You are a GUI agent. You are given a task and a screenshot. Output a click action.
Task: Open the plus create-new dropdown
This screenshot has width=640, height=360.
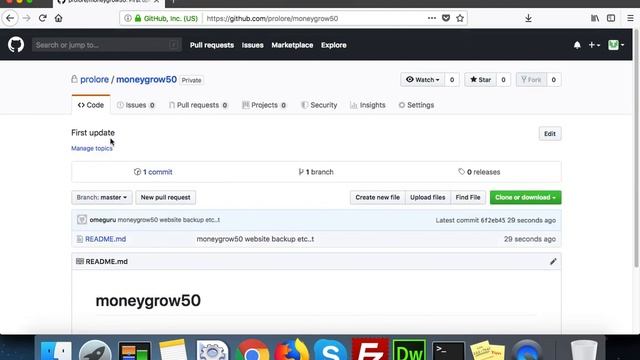(x=594, y=45)
